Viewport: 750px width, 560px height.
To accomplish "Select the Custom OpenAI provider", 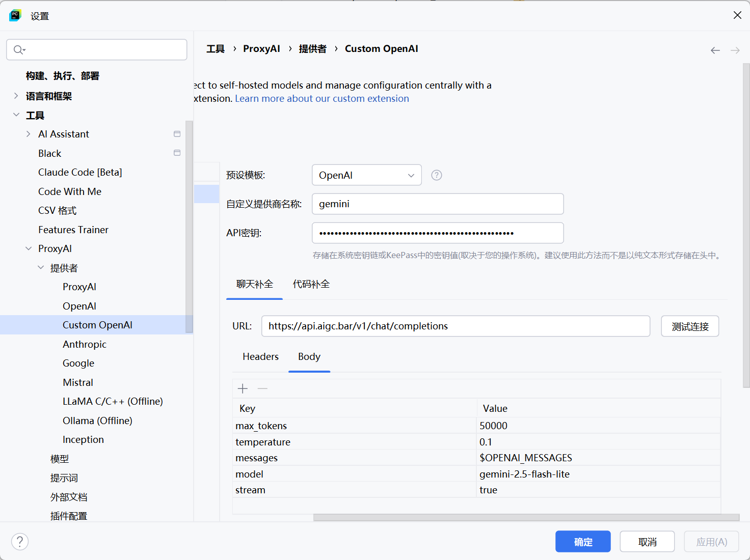I will pyautogui.click(x=97, y=325).
